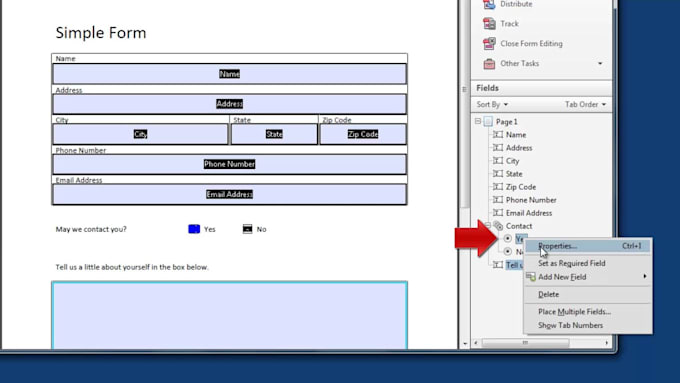
Task: Click the document scroll-down arrow
Action: click(465, 344)
